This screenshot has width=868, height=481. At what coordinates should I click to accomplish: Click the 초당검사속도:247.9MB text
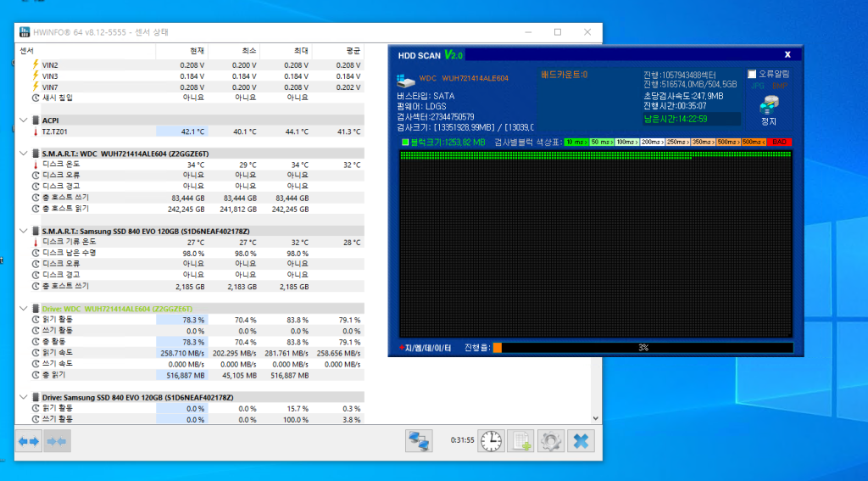tap(683, 97)
